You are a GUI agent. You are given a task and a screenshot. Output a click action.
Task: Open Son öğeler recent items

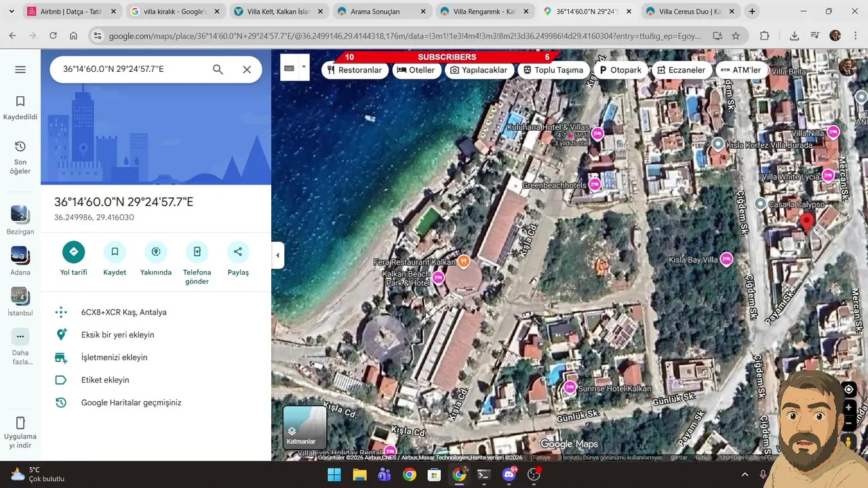pos(20,157)
